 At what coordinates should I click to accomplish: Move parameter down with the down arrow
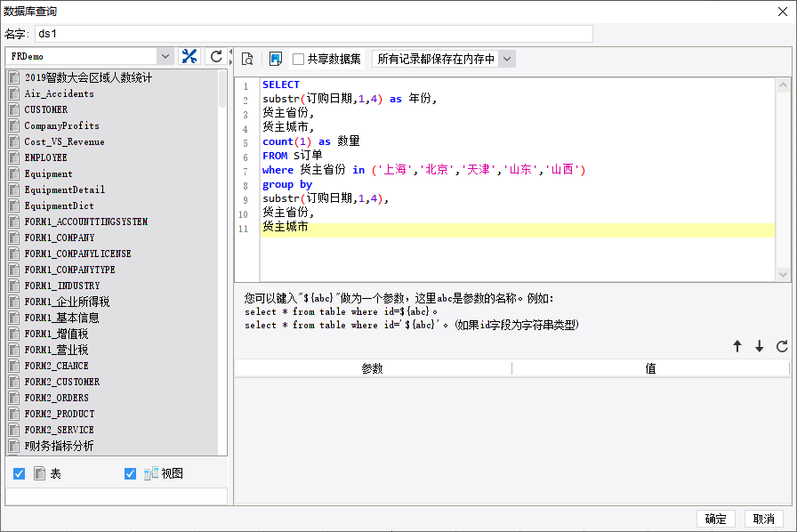[x=760, y=347]
